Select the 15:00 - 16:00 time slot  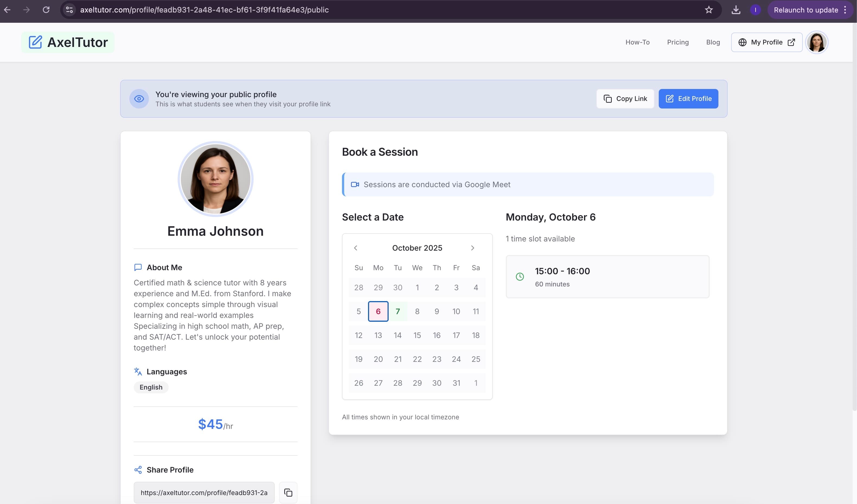pyautogui.click(x=607, y=276)
